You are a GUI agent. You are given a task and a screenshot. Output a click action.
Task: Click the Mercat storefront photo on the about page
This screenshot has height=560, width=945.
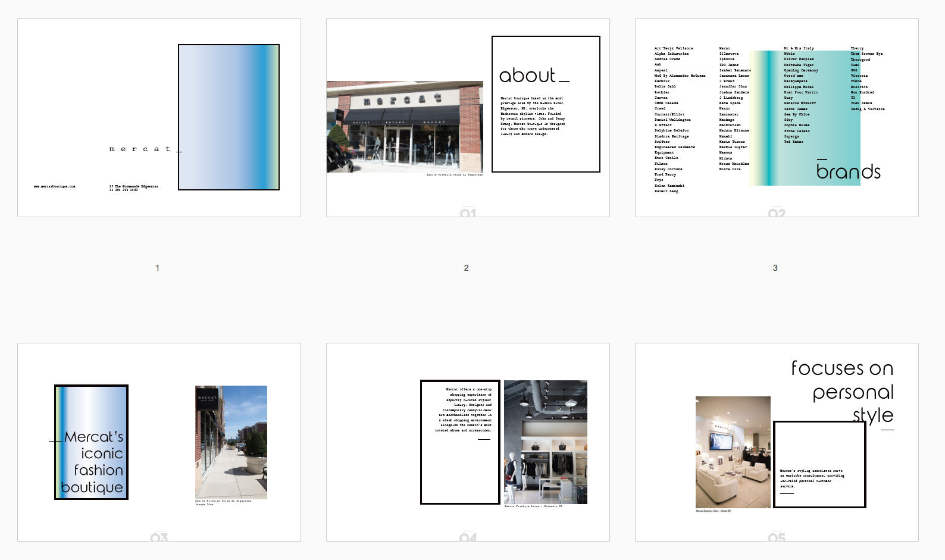(405, 127)
